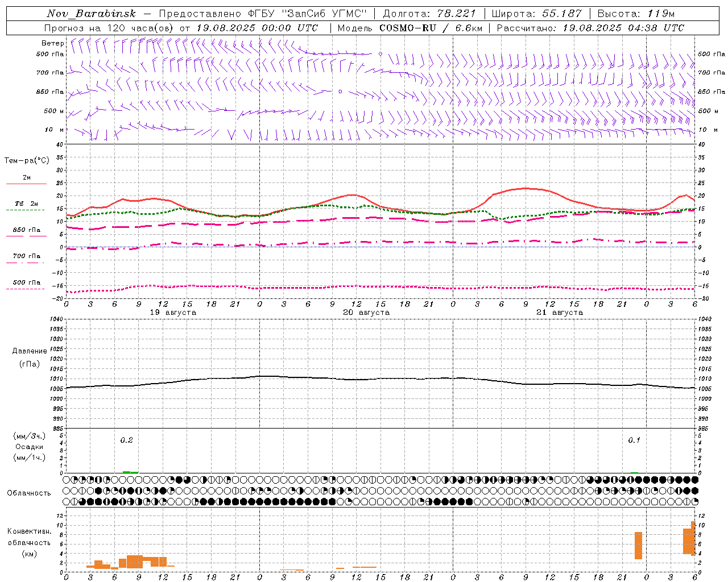
Task: Click the green precipitation bar on 19 августа
Action: tap(130, 472)
